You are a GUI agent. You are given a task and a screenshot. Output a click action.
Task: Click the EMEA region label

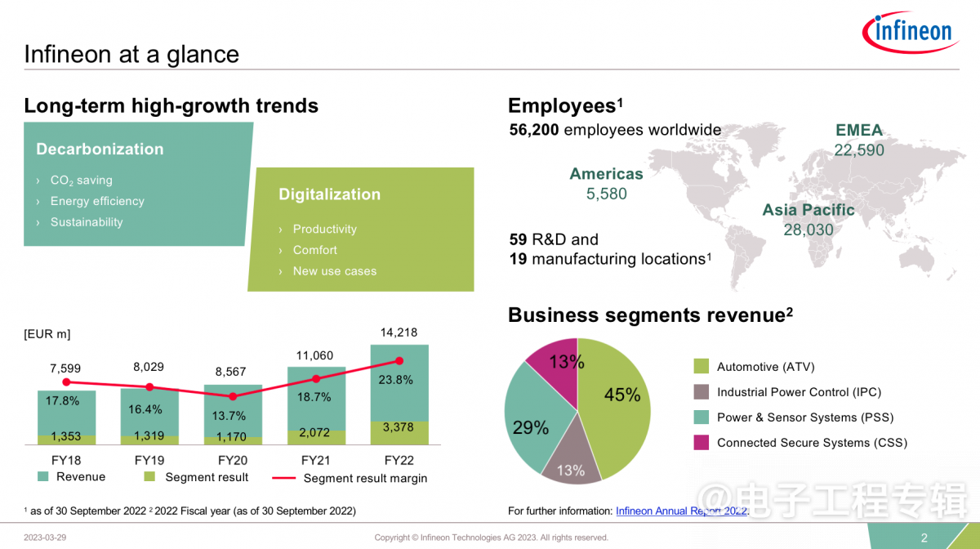pyautogui.click(x=859, y=131)
